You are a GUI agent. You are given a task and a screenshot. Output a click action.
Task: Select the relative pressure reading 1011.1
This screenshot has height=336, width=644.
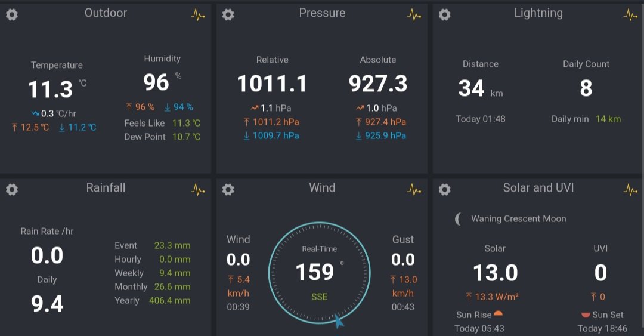tap(272, 84)
